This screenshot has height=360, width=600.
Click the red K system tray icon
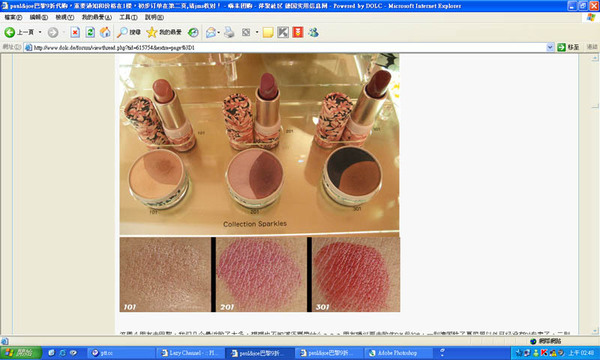(544, 353)
